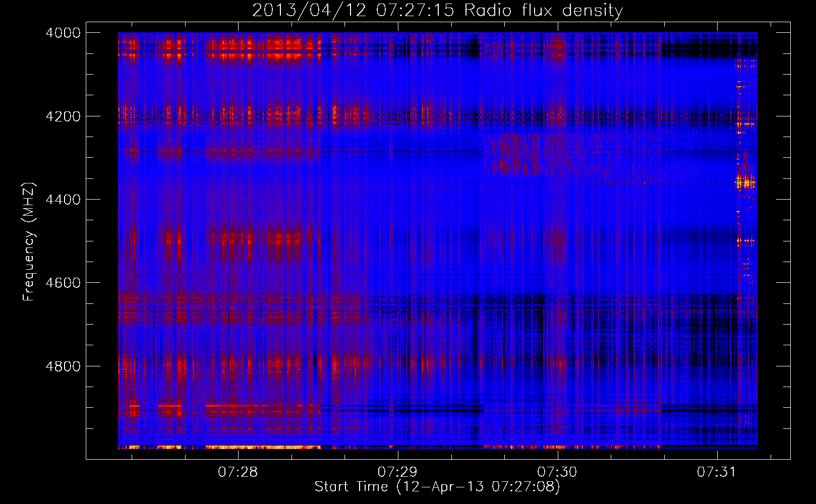This screenshot has width=816, height=504.
Task: Click the 07:31 time tick label
Action: coord(717,472)
